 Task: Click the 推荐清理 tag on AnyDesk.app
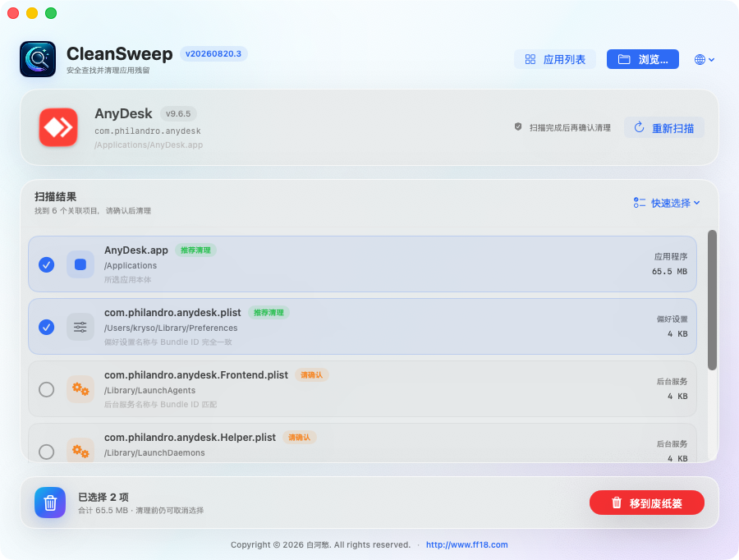pyautogui.click(x=195, y=250)
